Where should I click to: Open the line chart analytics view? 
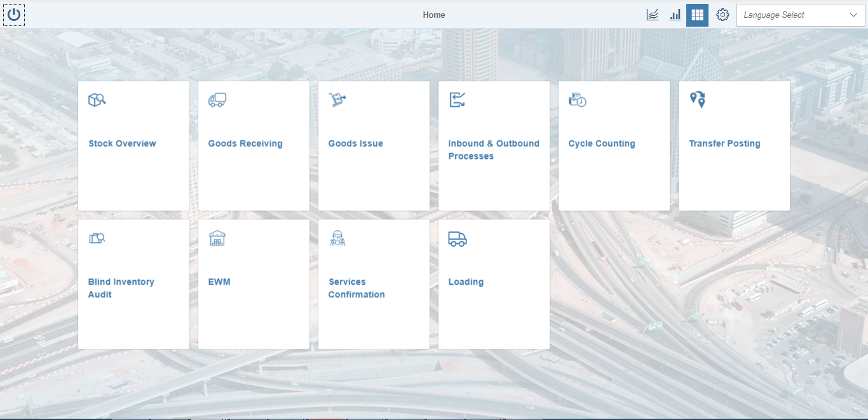click(x=652, y=14)
